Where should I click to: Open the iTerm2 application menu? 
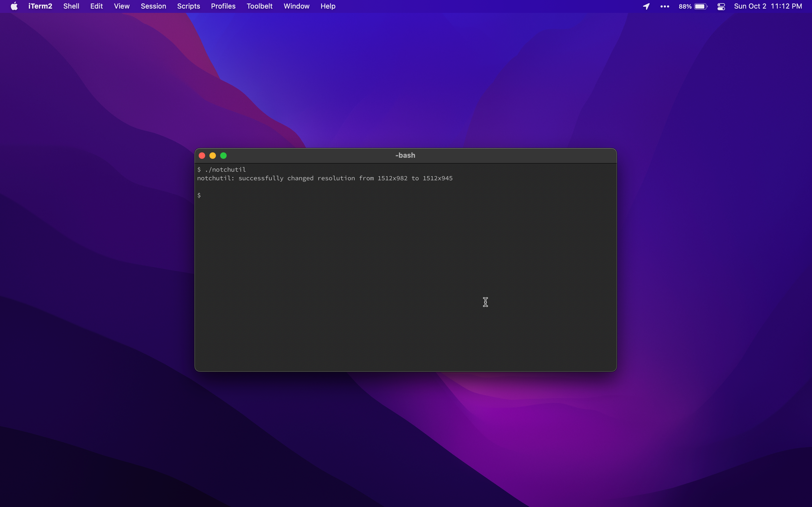pos(40,6)
